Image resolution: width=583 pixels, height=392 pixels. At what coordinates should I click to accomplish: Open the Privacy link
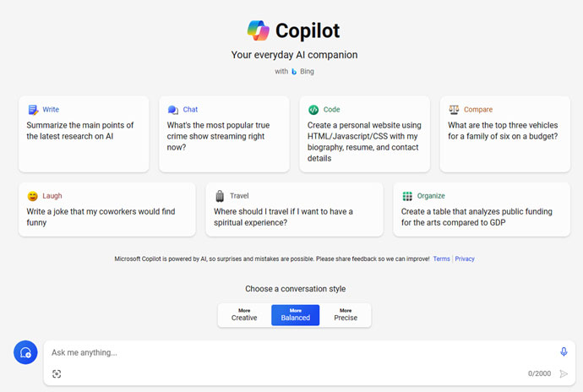[x=465, y=259]
